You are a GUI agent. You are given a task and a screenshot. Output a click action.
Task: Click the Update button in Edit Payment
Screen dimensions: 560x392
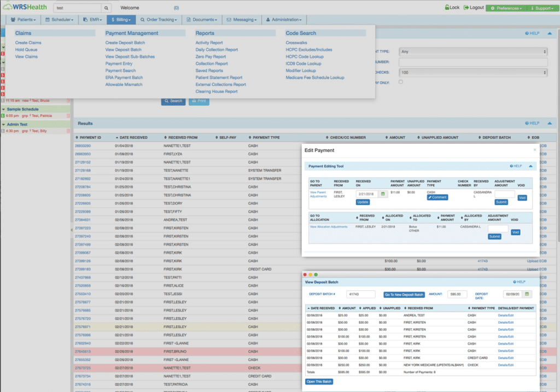click(363, 202)
